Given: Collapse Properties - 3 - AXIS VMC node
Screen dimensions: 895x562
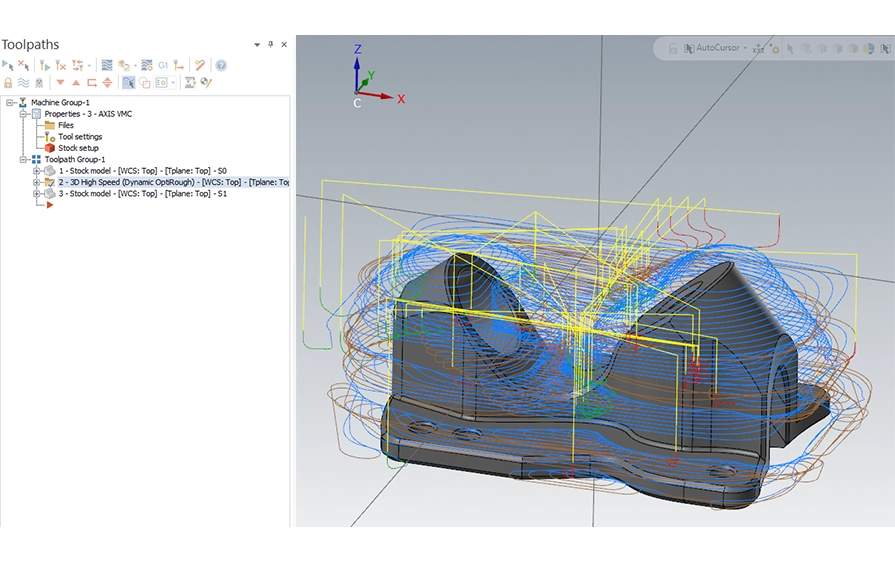Looking at the screenshot, I should coord(23,114).
